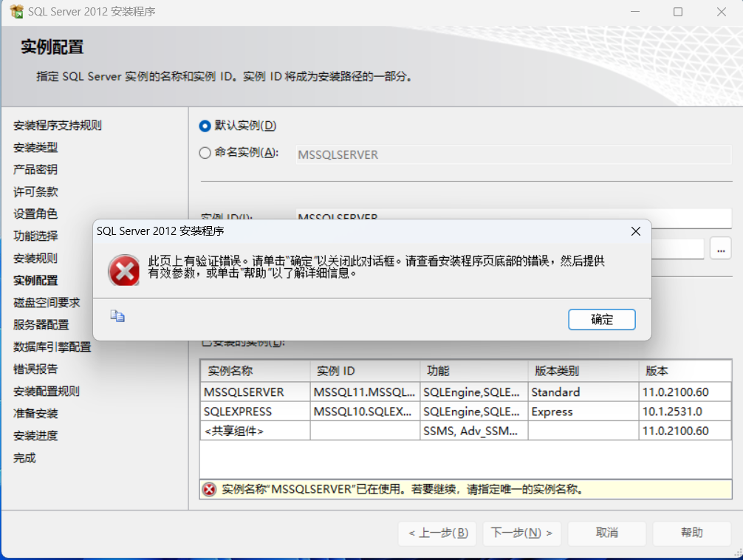The width and height of the screenshot is (743, 560).
Task: Click the 取消 button
Action: point(607,533)
